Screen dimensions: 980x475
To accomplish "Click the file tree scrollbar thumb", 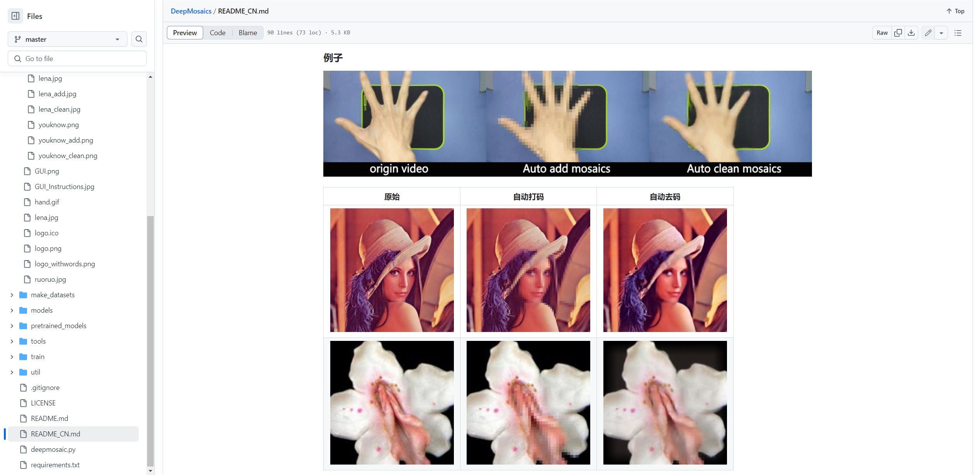I will (150, 341).
